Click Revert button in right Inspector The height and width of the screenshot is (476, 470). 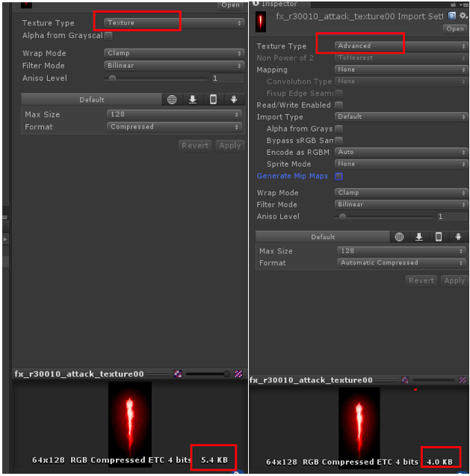421,281
